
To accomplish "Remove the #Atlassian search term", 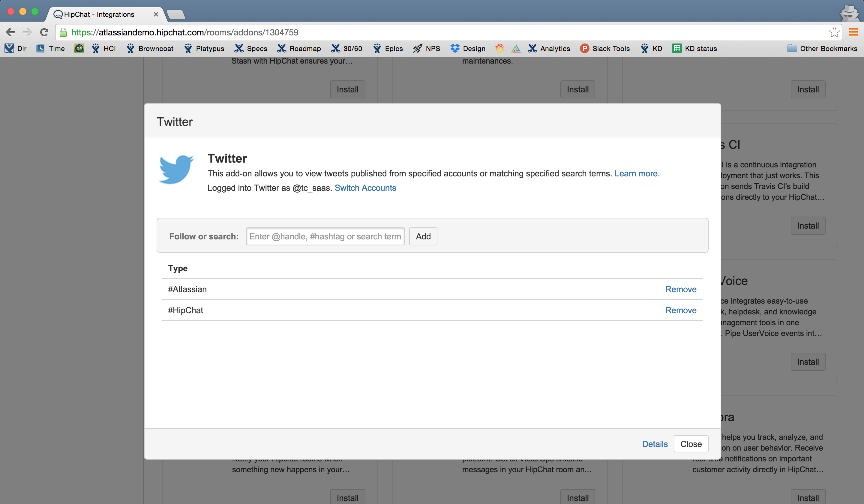I will pyautogui.click(x=680, y=289).
